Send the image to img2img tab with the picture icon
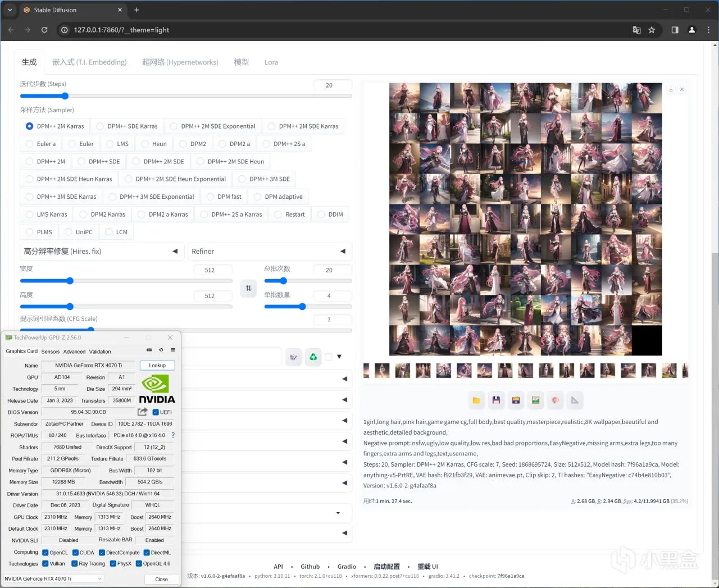This screenshot has height=588, width=719. coord(535,400)
